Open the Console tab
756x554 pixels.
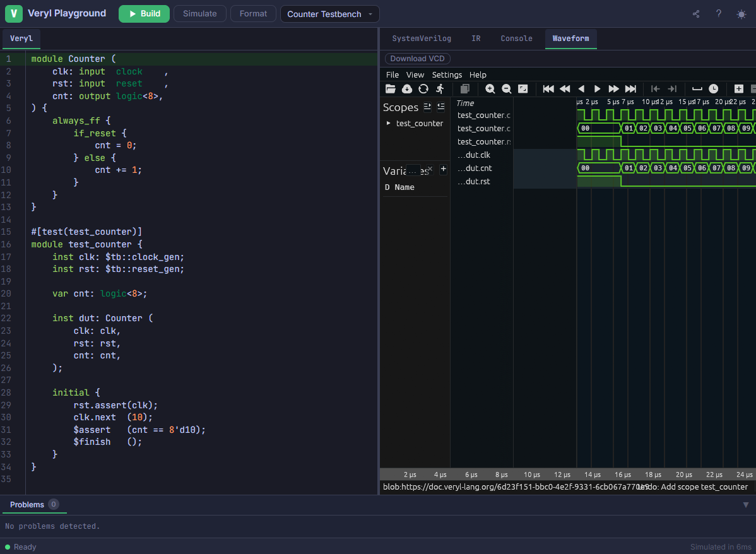(516, 38)
